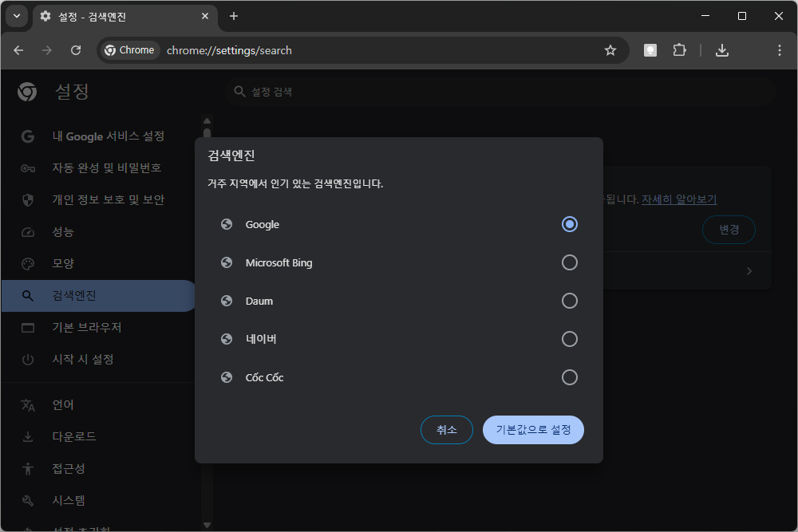Click the 네이버 globe icon
The width and height of the screenshot is (798, 532).
tap(227, 339)
